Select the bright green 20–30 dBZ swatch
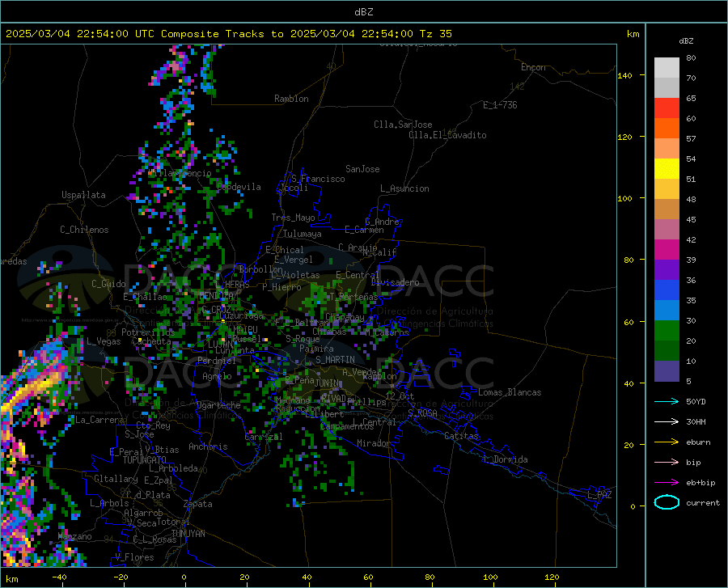The width and height of the screenshot is (728, 588). pos(667,331)
